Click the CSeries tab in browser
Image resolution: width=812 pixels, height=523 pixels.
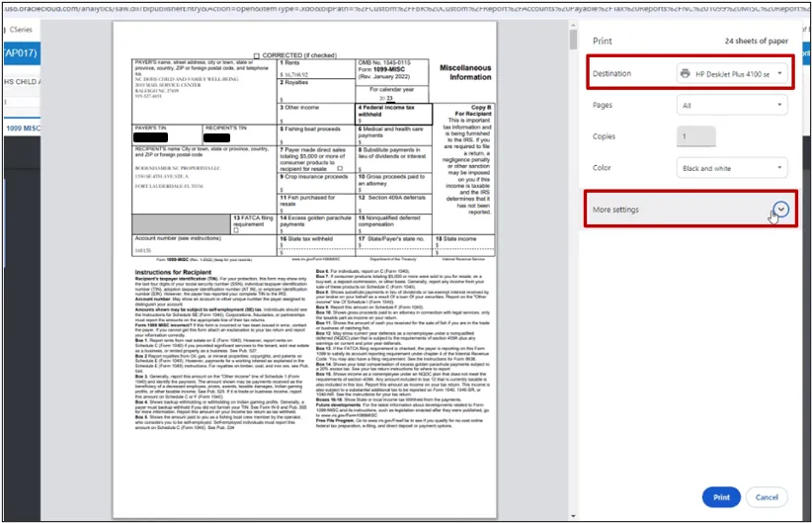point(21,30)
